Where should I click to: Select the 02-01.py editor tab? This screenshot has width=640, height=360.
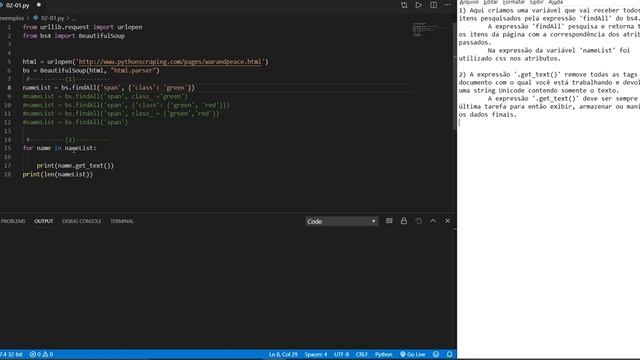[x=18, y=5]
